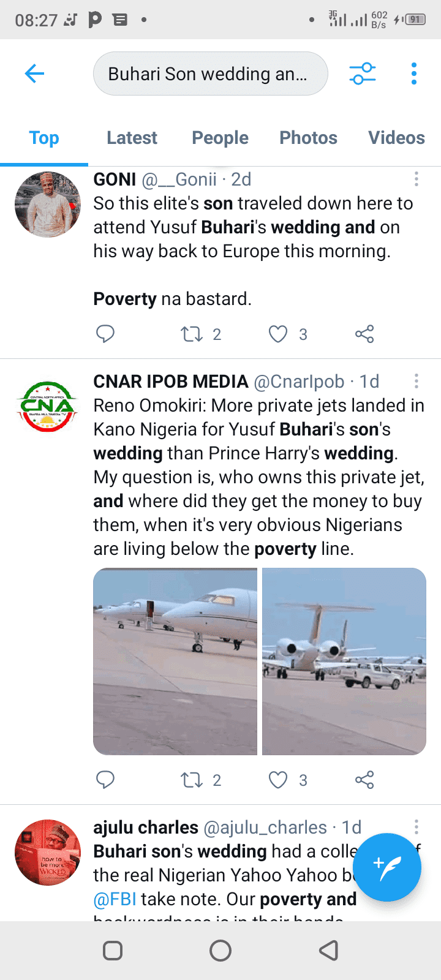Image resolution: width=441 pixels, height=980 pixels.
Task: Switch to the Photos tab
Action: coord(308,138)
